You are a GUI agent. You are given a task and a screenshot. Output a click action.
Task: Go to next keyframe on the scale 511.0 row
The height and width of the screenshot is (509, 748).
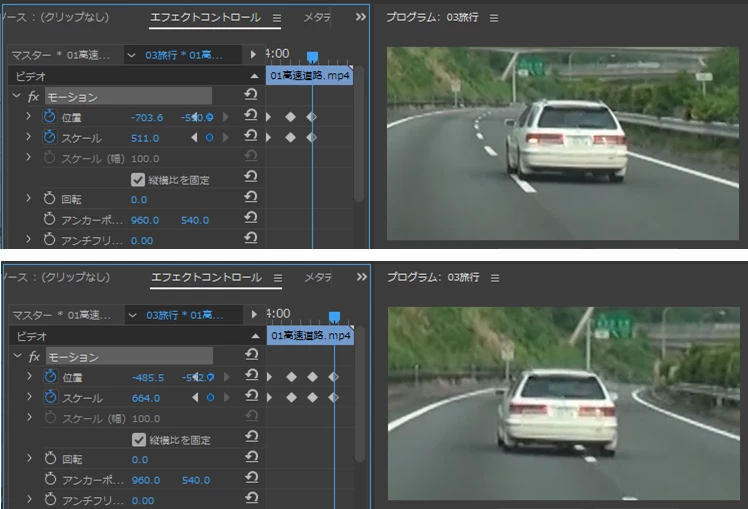tap(225, 138)
